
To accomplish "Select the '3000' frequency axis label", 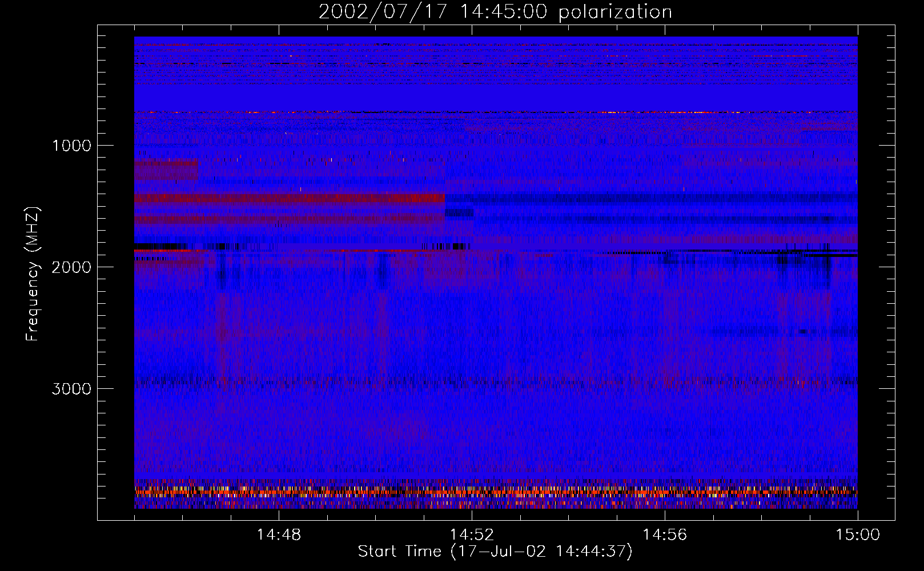I will tap(71, 389).
